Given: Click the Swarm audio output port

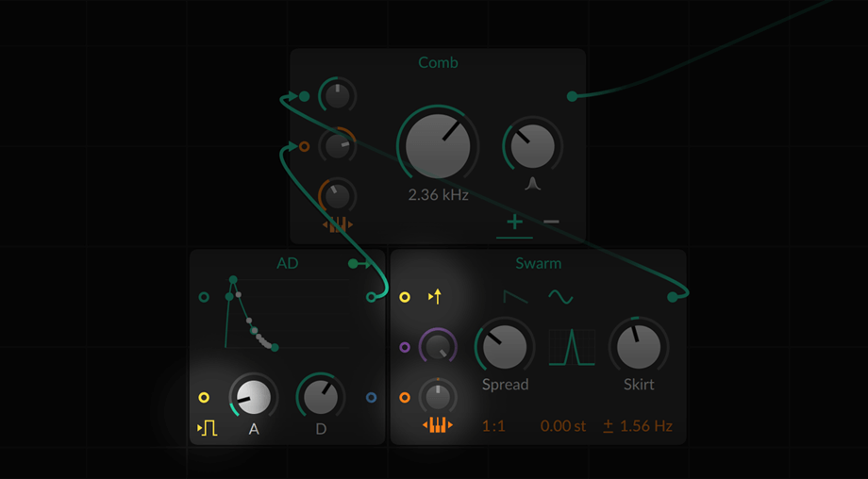Looking at the screenshot, I should 673,297.
